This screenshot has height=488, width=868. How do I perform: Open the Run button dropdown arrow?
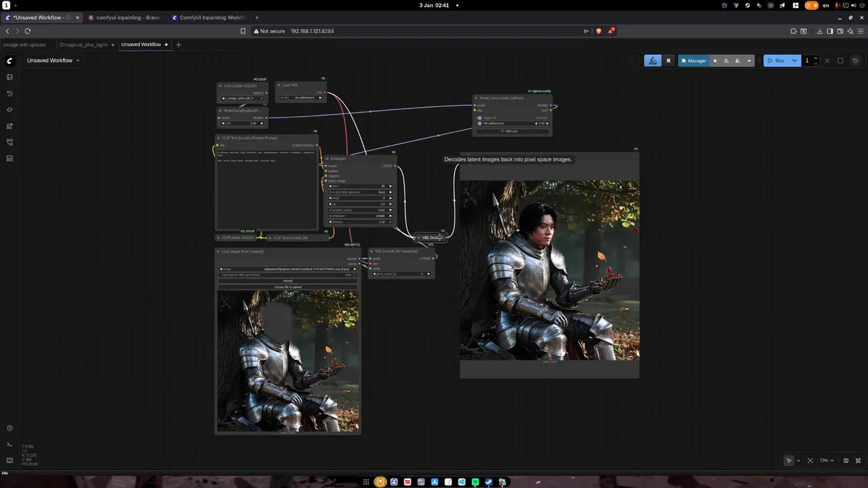(794, 61)
